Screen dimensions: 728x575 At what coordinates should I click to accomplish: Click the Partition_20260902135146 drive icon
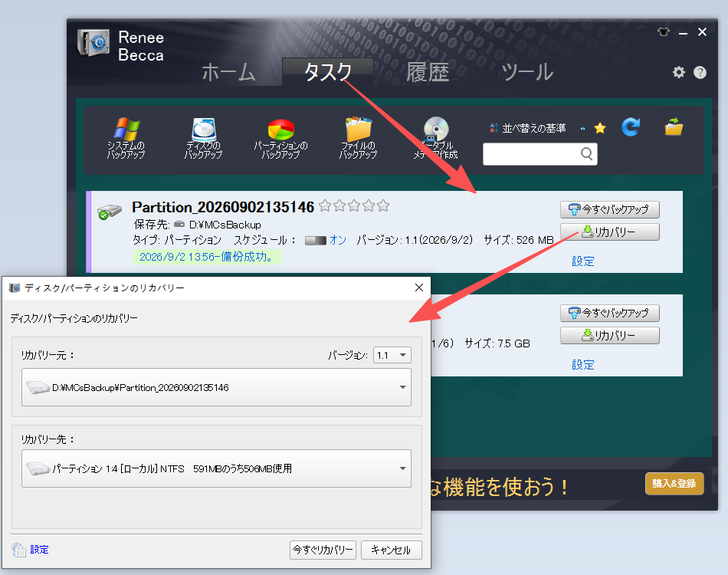pos(109,212)
